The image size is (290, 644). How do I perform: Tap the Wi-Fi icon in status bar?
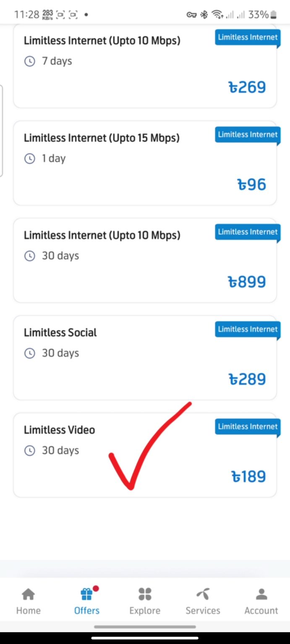(217, 14)
